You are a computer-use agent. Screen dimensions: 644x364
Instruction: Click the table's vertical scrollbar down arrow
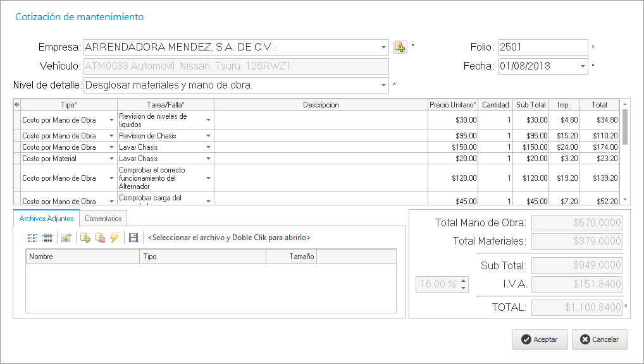click(x=625, y=199)
